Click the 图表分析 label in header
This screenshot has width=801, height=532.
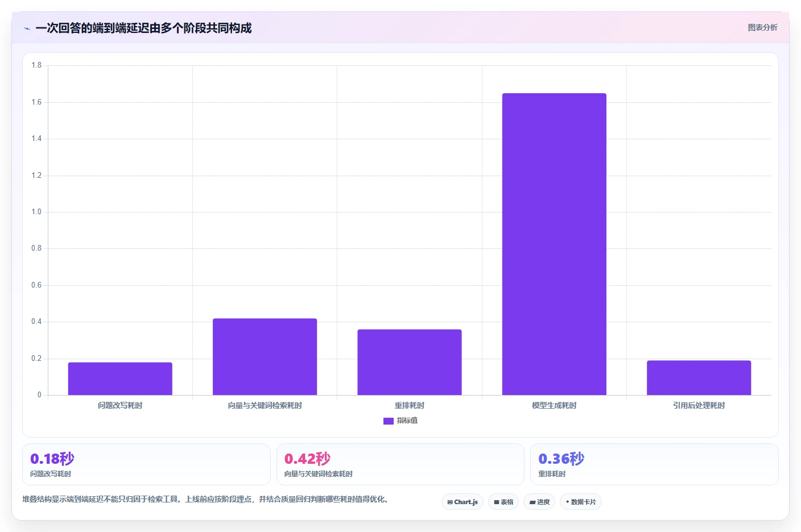point(762,27)
